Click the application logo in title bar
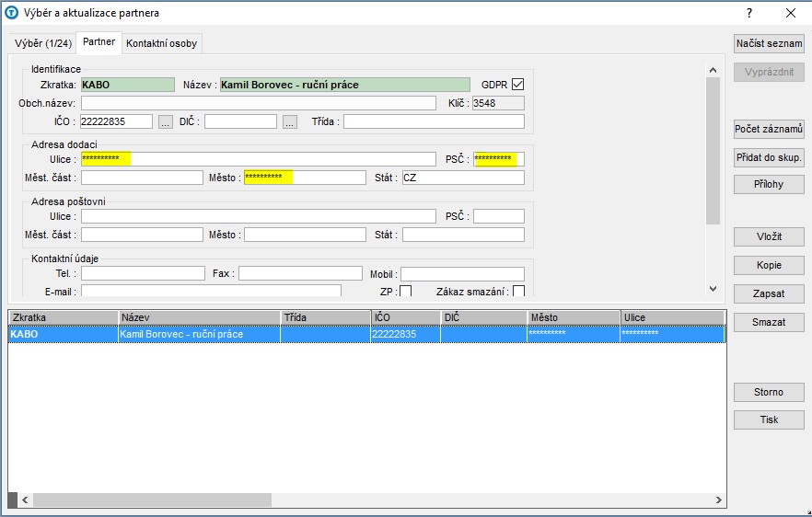The image size is (812, 517). pos(11,13)
